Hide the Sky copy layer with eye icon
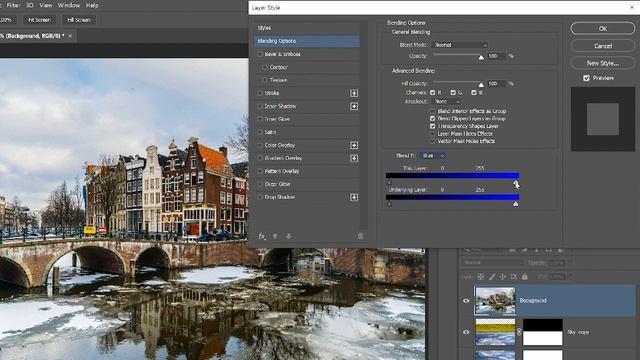 (466, 332)
